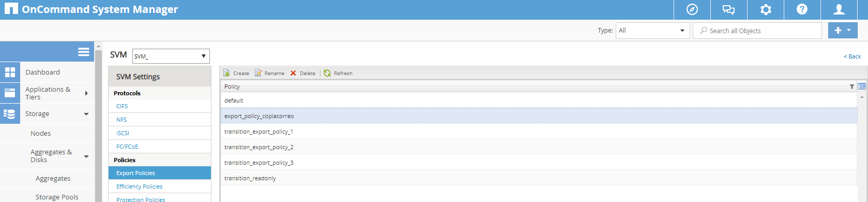This screenshot has height=202, width=868.
Task: Open the Policy column filter icon
Action: click(x=851, y=86)
